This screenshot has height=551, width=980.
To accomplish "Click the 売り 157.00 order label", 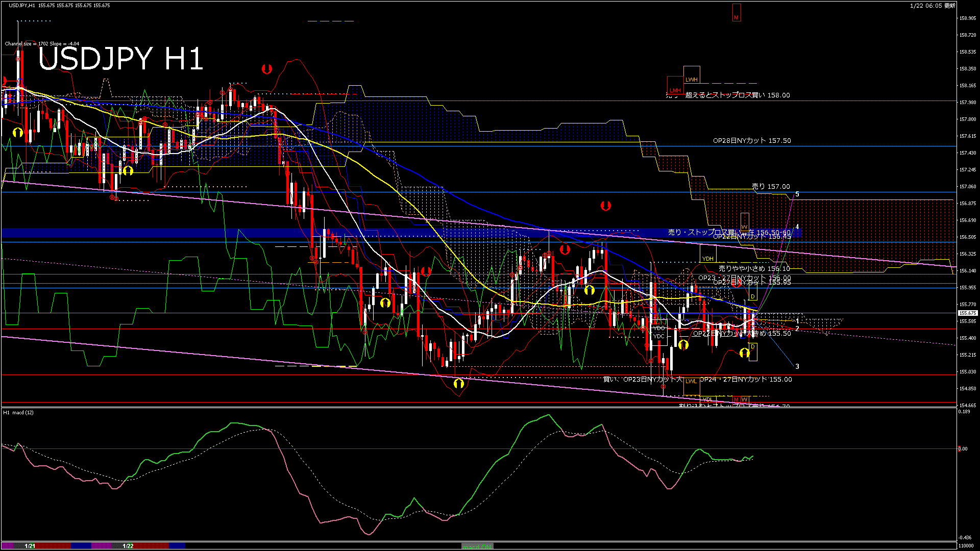I will [771, 187].
